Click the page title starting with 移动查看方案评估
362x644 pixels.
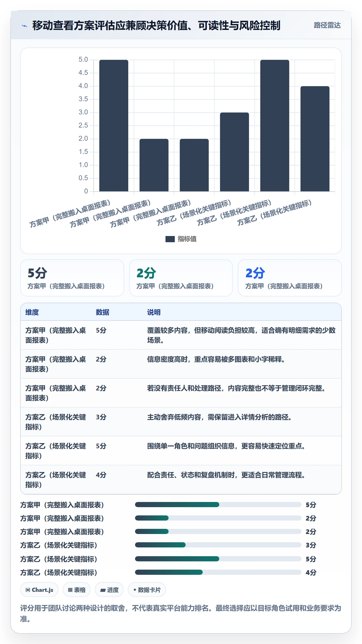(156, 26)
